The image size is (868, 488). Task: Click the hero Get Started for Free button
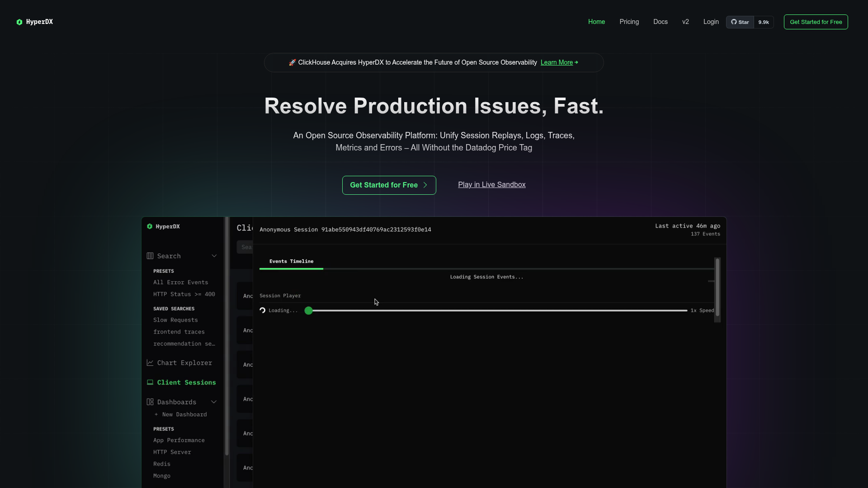tap(389, 185)
